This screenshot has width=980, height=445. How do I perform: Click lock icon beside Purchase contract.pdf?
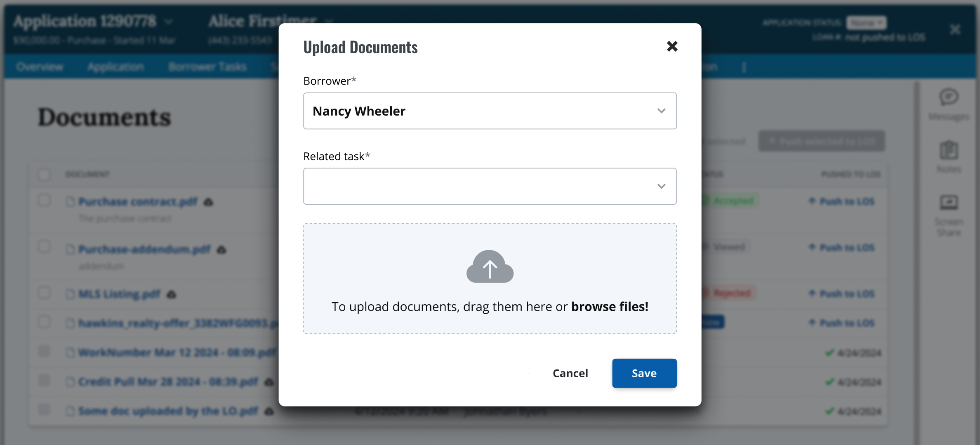(x=209, y=202)
